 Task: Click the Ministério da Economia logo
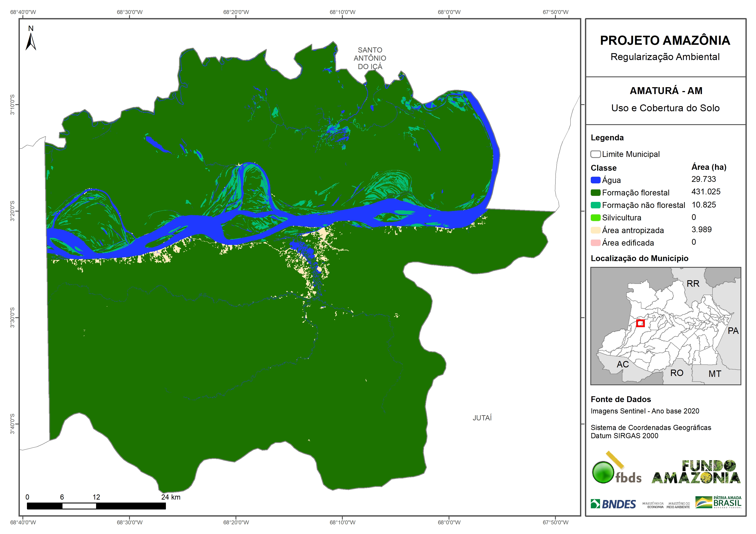tap(653, 505)
